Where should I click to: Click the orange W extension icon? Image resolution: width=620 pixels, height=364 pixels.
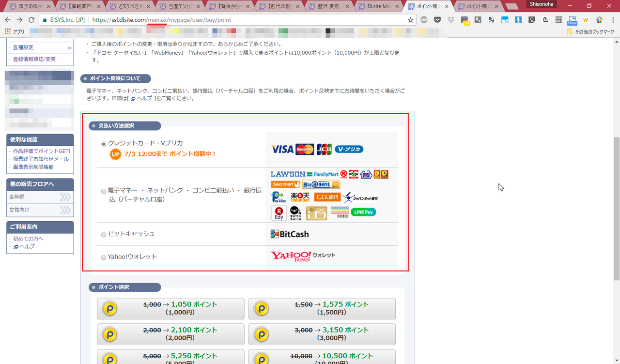(x=586, y=20)
